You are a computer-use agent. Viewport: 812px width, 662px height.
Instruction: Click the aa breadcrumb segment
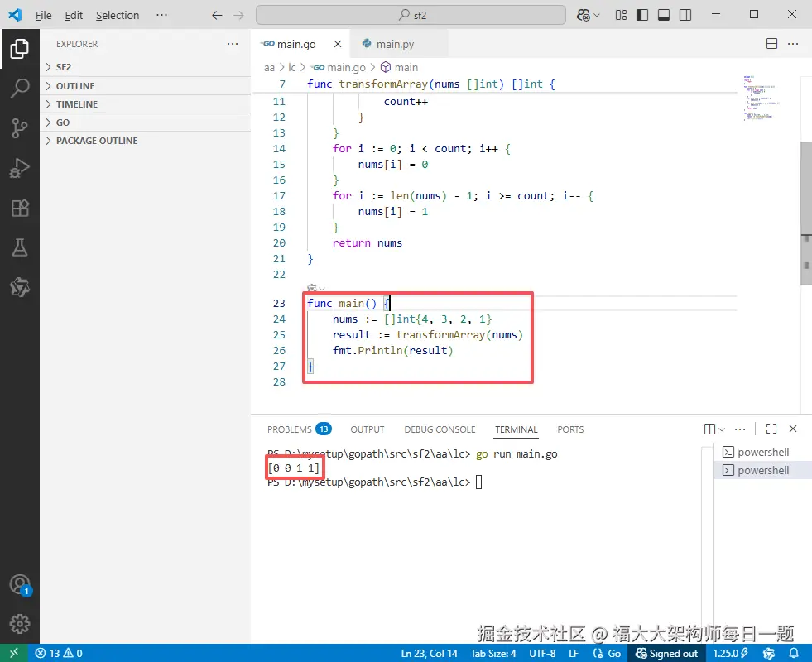(x=269, y=67)
